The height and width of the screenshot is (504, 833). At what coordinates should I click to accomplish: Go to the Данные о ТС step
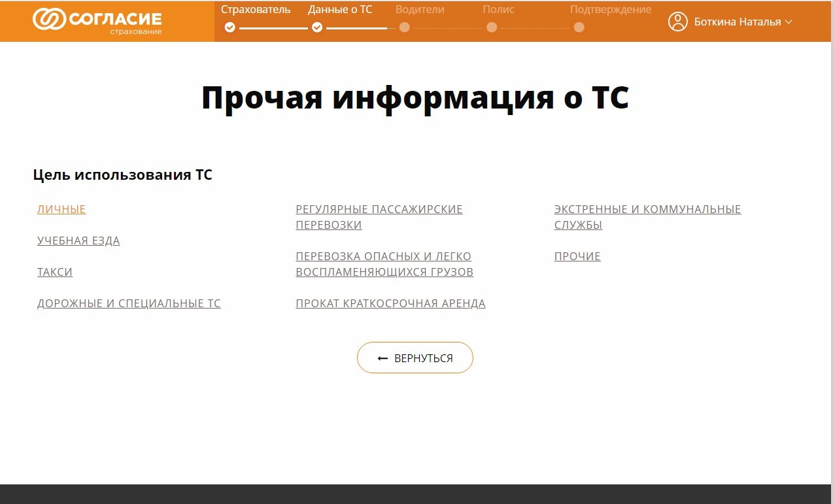pyautogui.click(x=340, y=10)
